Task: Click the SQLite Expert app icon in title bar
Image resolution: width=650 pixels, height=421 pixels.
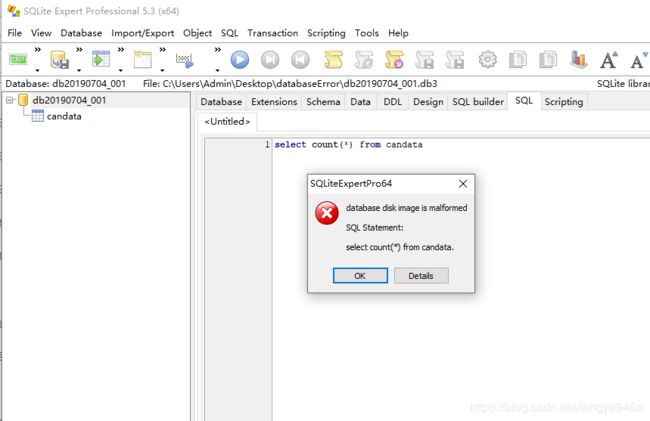Action: coord(13,11)
